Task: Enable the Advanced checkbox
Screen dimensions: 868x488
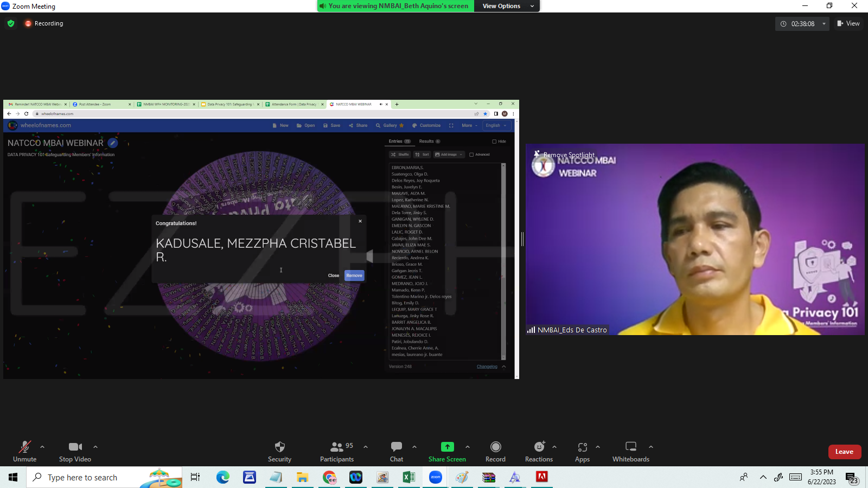Action: [x=471, y=155]
